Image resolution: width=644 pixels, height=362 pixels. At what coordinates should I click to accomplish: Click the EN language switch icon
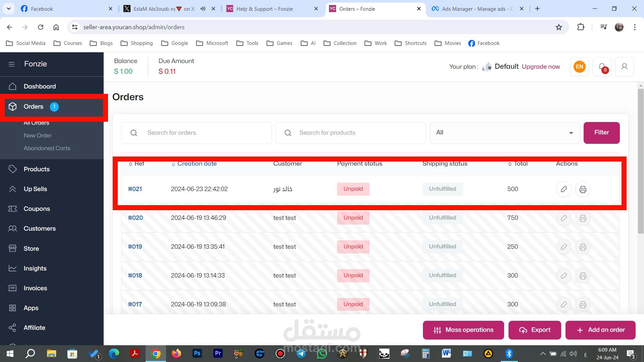coord(580,67)
